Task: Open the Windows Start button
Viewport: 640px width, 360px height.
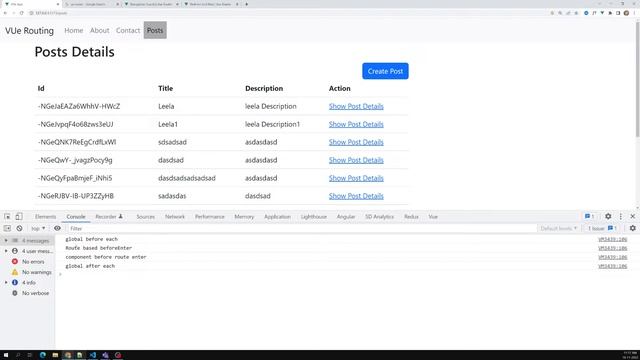Action: 6,355
